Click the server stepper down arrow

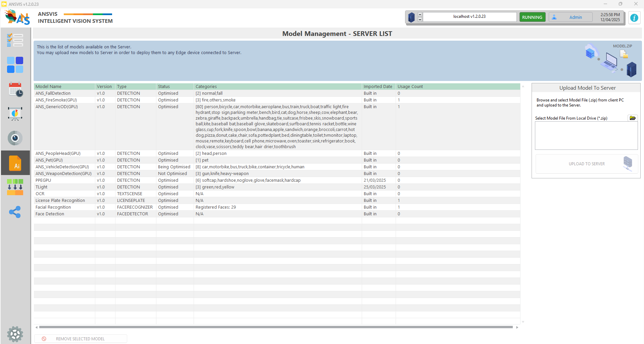click(x=420, y=19)
